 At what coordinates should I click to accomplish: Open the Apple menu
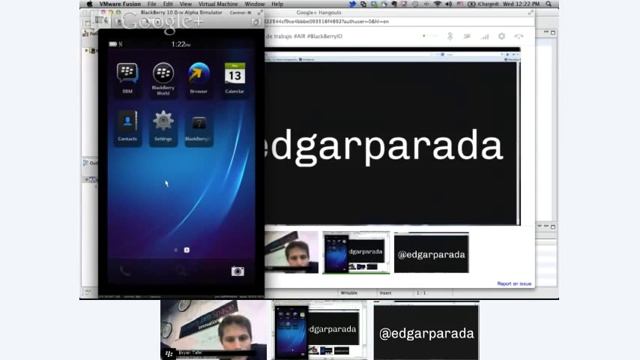89,4
